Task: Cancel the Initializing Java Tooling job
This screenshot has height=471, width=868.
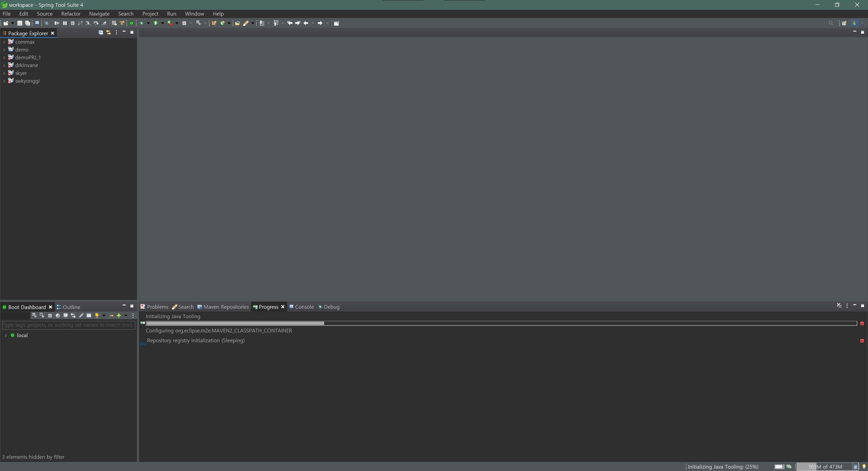Action: pyautogui.click(x=862, y=324)
